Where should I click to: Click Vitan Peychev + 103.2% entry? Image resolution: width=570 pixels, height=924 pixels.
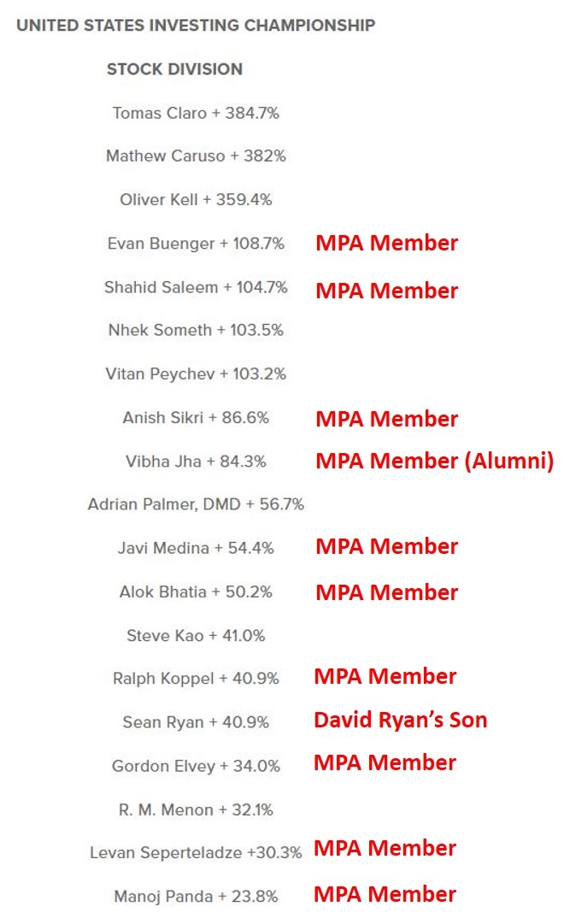click(x=196, y=374)
